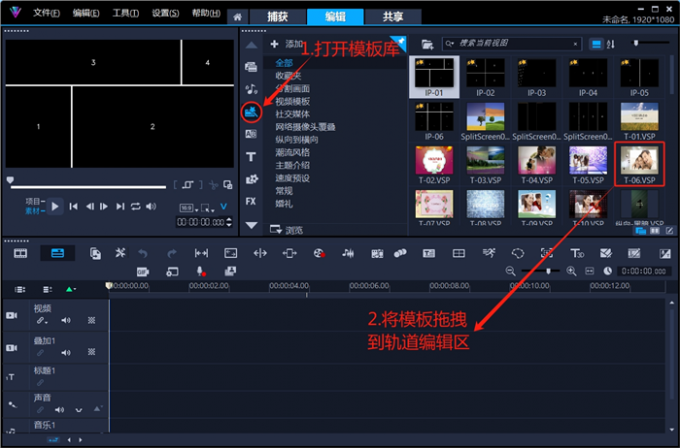Toggle track transparency on 视频 track

[92, 320]
